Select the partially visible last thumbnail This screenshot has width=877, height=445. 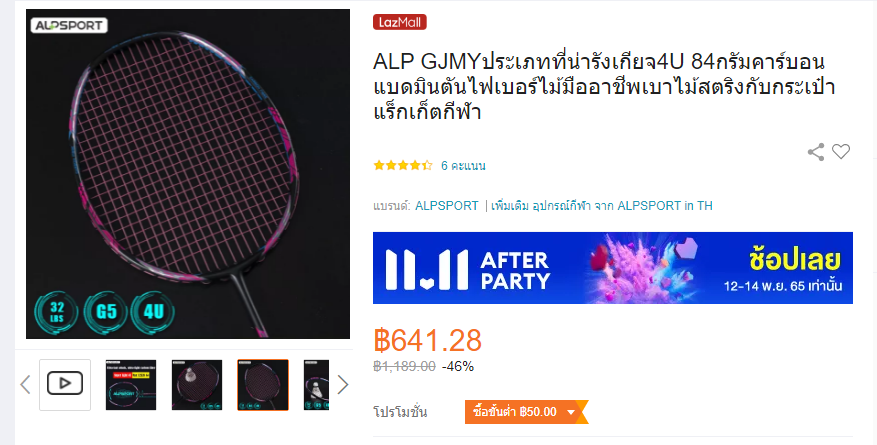point(317,385)
